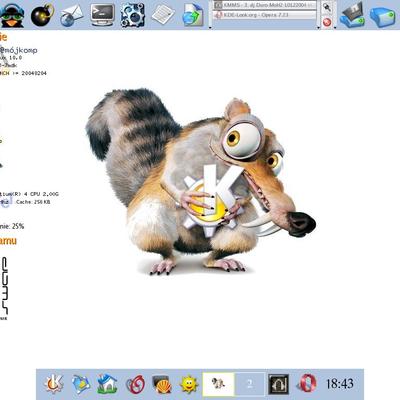
Task: Open the globe document icon
Action: tap(193, 15)
